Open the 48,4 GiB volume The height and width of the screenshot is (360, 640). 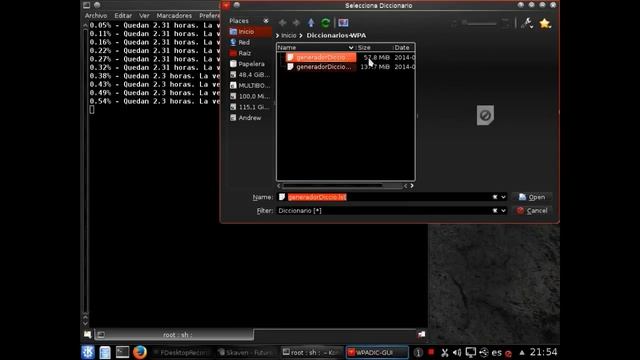[250, 75]
